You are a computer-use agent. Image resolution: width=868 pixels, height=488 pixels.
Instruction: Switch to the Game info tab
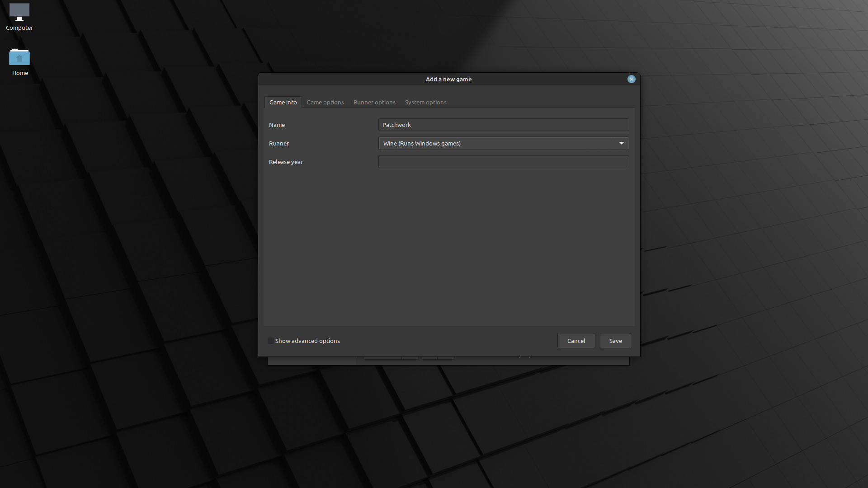[x=283, y=102]
